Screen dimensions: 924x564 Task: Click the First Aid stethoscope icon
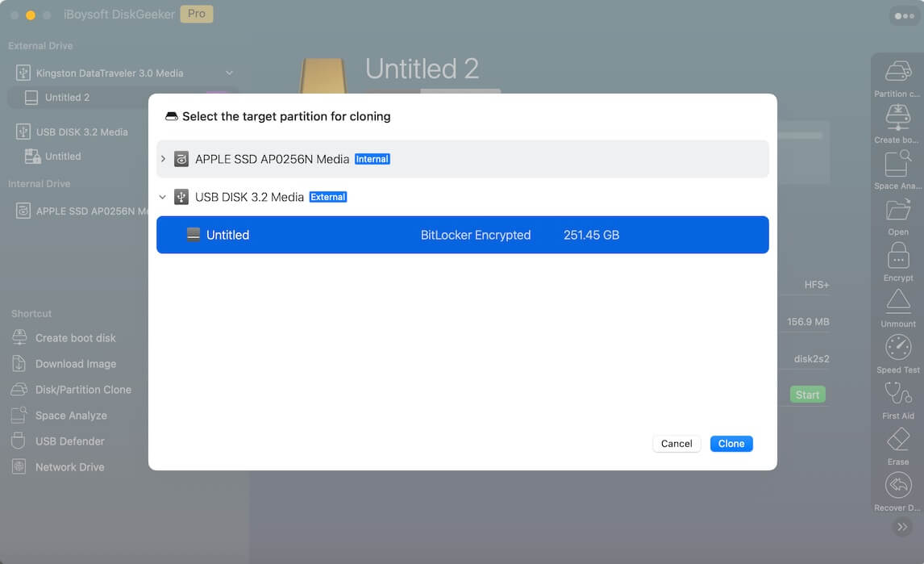pos(897,394)
